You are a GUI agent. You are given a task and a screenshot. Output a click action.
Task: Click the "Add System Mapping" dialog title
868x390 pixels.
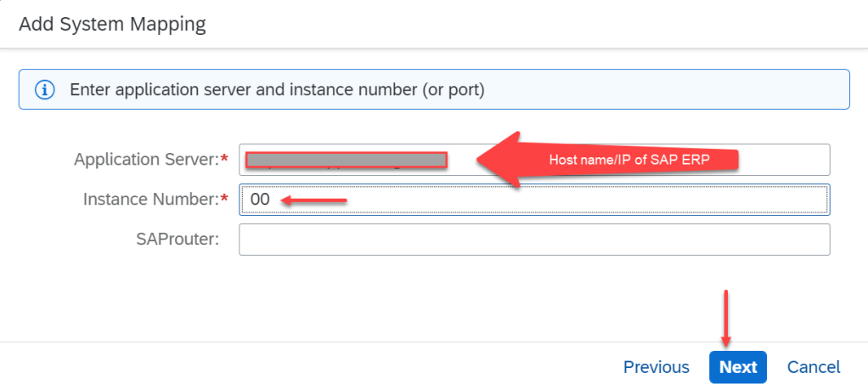[112, 24]
